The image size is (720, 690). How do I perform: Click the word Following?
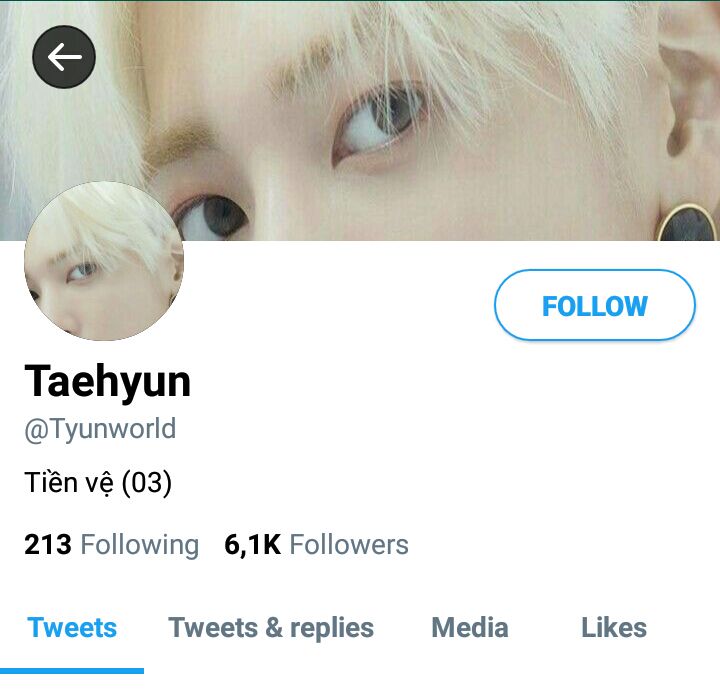pos(140,546)
